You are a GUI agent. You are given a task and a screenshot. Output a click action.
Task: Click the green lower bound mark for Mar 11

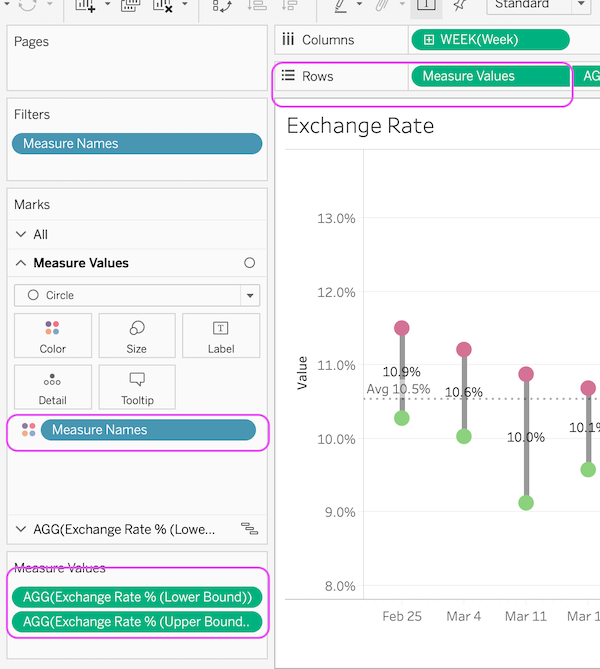tap(526, 503)
